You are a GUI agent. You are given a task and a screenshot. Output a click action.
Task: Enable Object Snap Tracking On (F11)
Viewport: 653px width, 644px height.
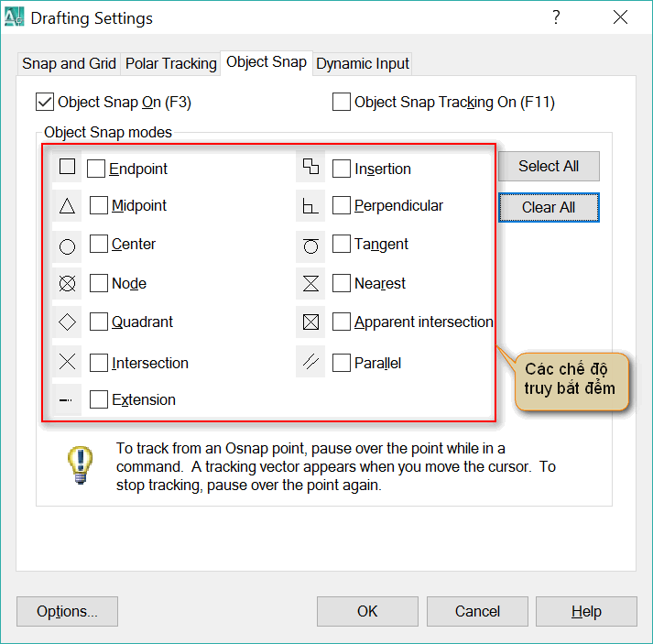(x=341, y=102)
